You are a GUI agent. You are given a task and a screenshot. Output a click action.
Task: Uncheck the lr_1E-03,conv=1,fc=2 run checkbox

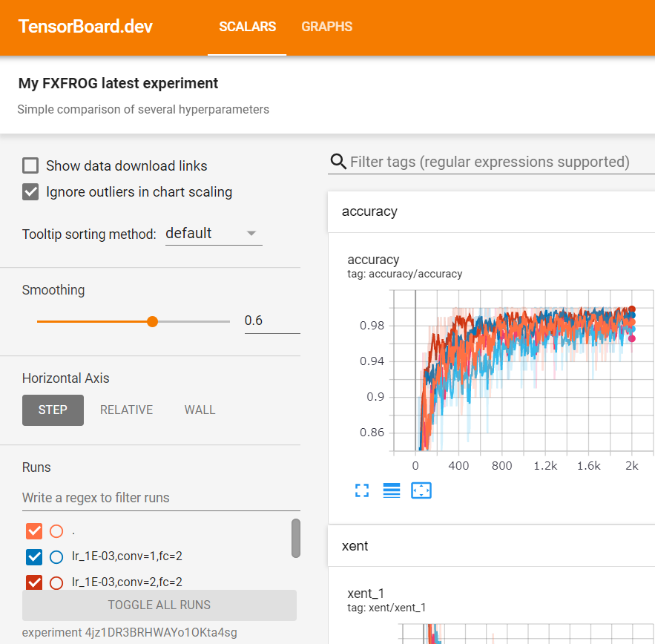pos(34,556)
